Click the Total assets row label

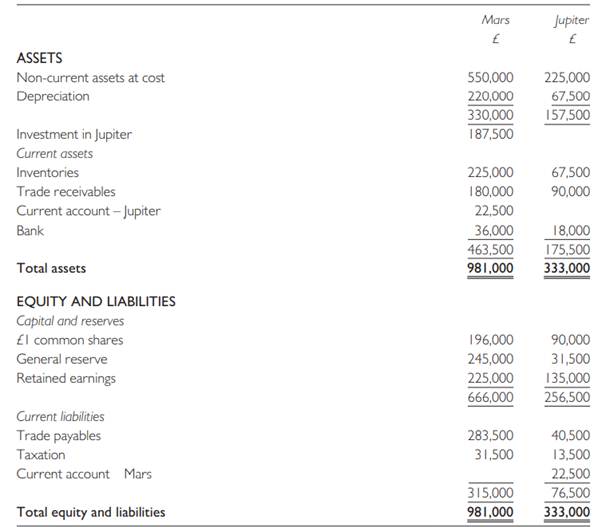point(51,268)
